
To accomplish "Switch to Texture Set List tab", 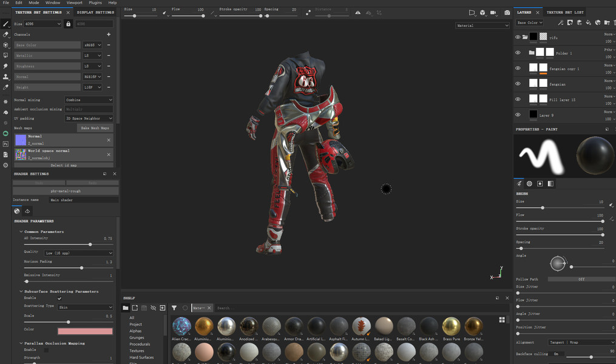I will coord(564,12).
